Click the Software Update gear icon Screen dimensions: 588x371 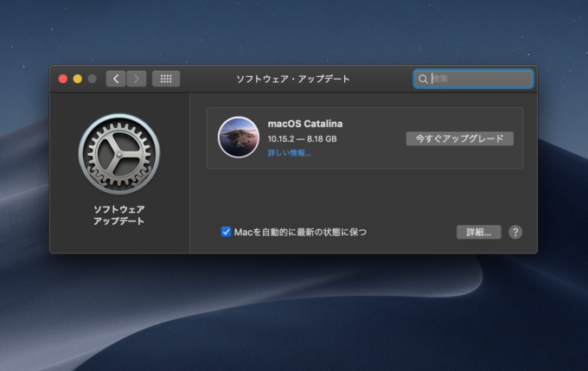coord(119,154)
